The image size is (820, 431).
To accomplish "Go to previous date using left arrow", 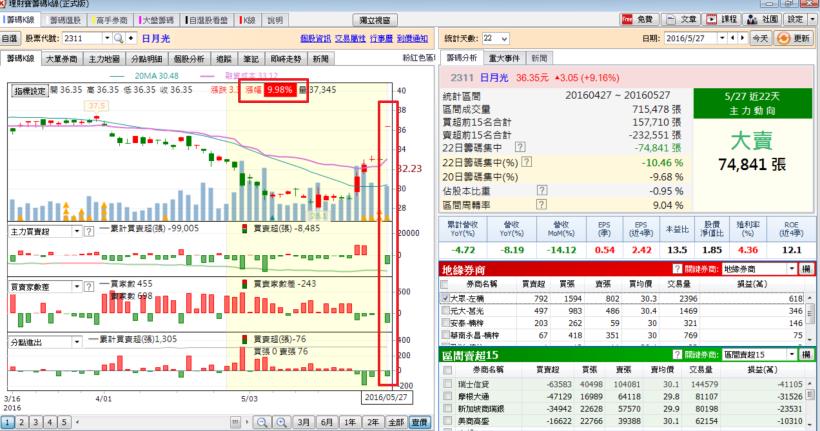I will [732, 38].
